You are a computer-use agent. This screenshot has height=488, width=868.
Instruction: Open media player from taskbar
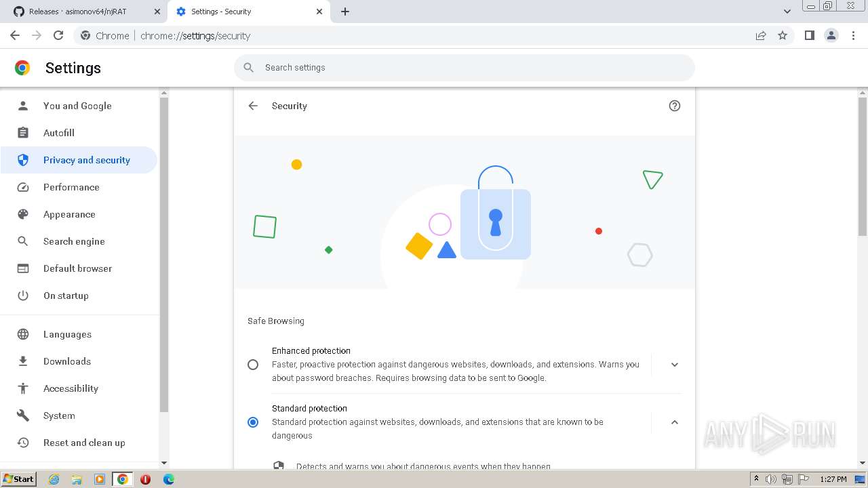[x=100, y=479]
